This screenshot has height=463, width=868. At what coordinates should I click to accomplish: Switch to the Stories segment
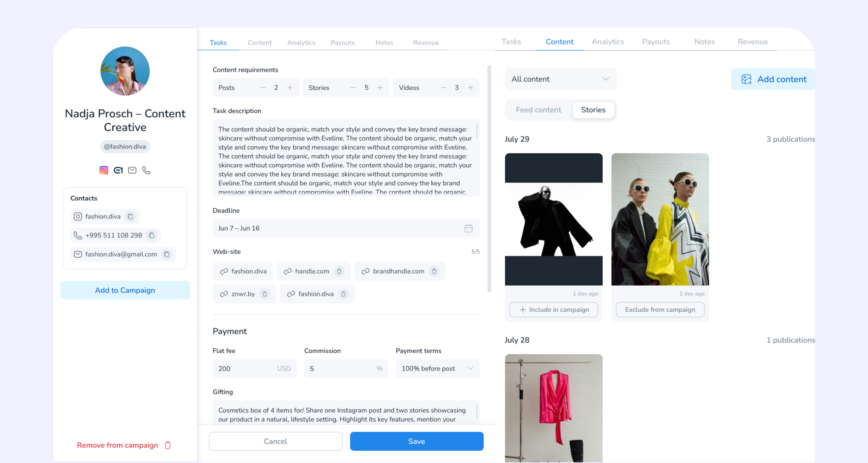click(593, 110)
